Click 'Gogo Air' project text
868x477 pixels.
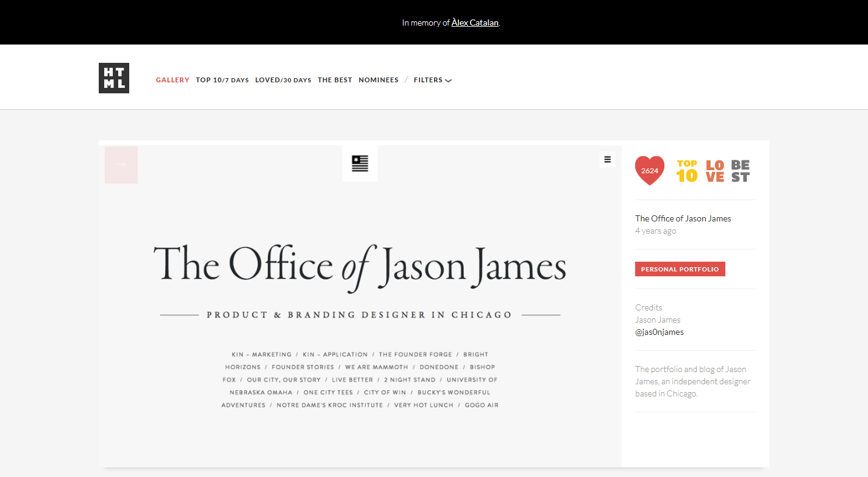[482, 406]
